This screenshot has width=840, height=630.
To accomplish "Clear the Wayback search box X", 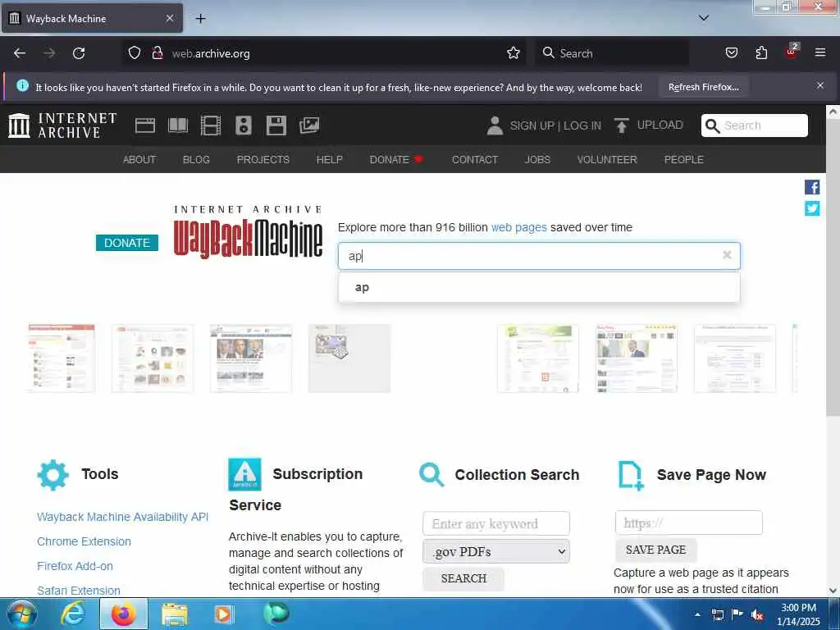I will [727, 255].
